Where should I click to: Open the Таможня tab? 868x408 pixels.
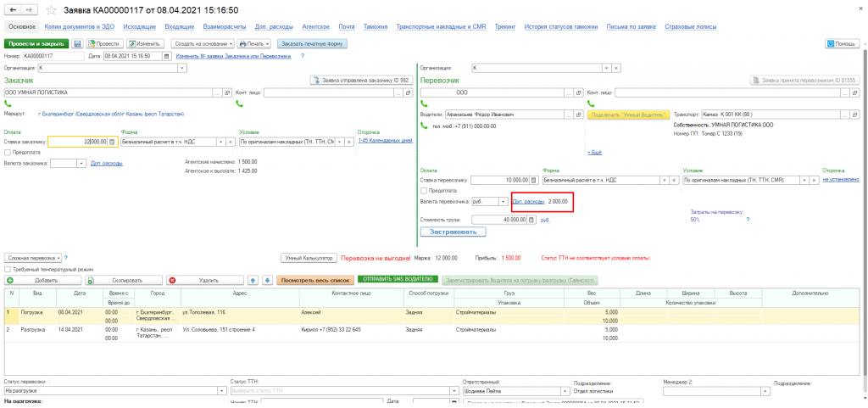376,26
